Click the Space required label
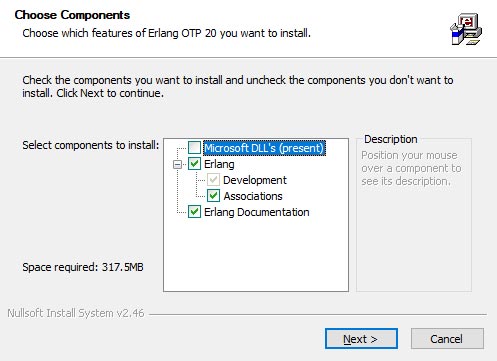497x361 pixels. click(x=83, y=267)
